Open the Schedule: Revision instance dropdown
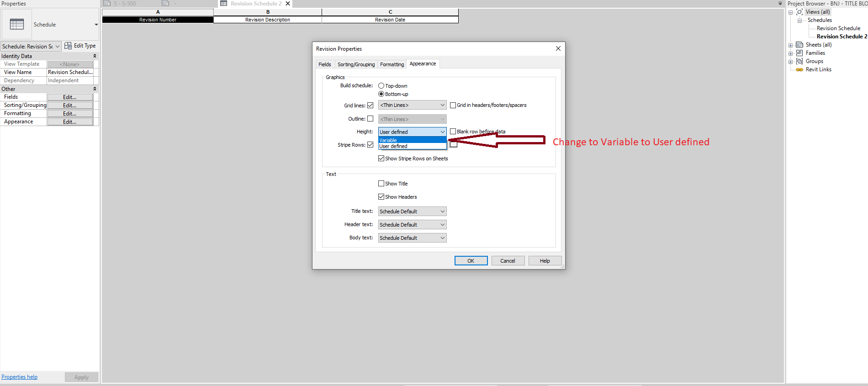868x386 pixels. pos(31,47)
